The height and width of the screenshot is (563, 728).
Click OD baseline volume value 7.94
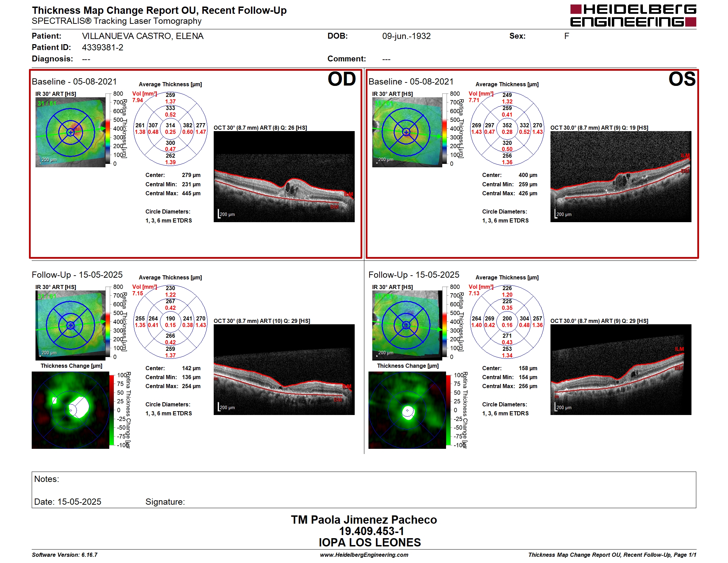pos(138,100)
